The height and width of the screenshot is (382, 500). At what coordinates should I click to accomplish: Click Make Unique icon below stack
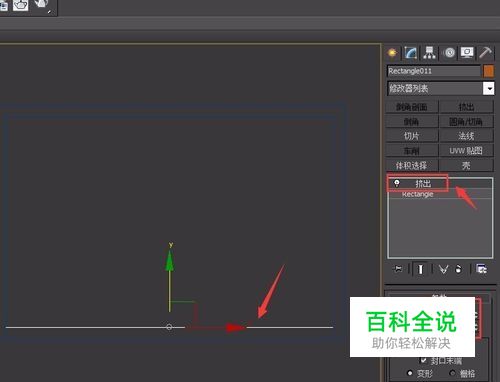443,269
